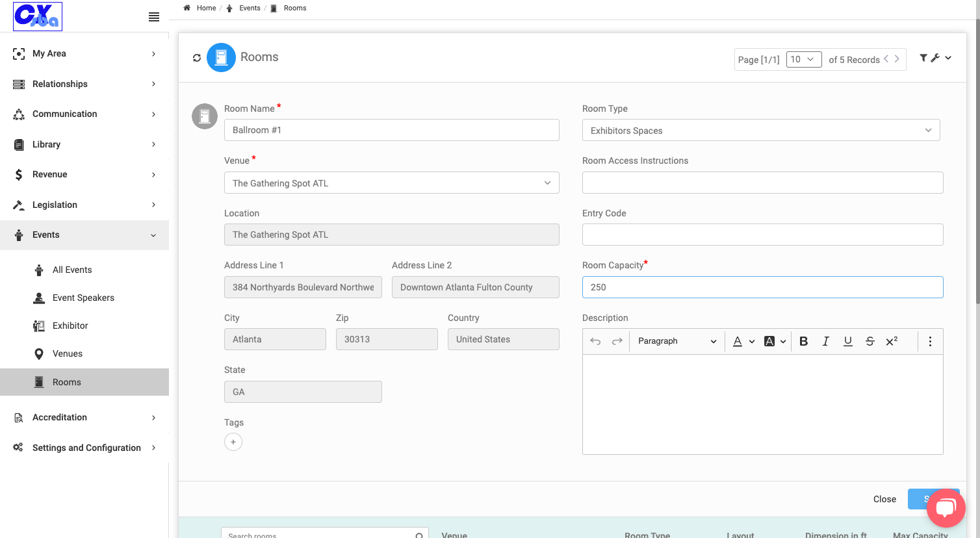Open the Venue dropdown
Screen dimensions: 980x538
coord(392,183)
